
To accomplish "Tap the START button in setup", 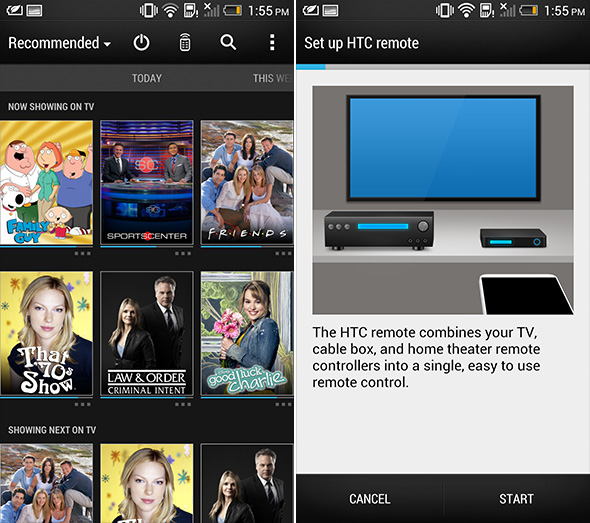I will click(516, 499).
